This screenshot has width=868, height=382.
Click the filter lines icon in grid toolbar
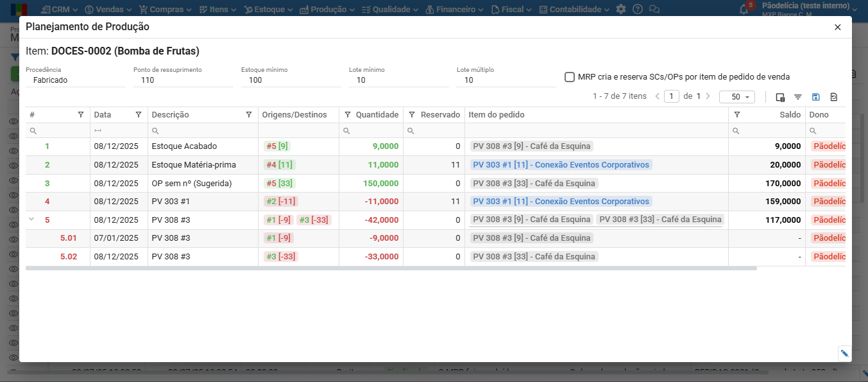pyautogui.click(x=798, y=97)
